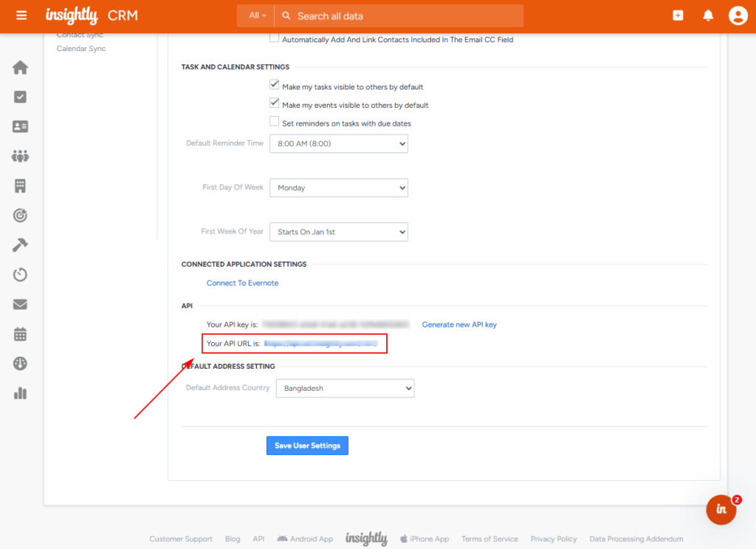Open the hamburger navigation menu
Viewport: 756px width, 549px height.
click(21, 16)
